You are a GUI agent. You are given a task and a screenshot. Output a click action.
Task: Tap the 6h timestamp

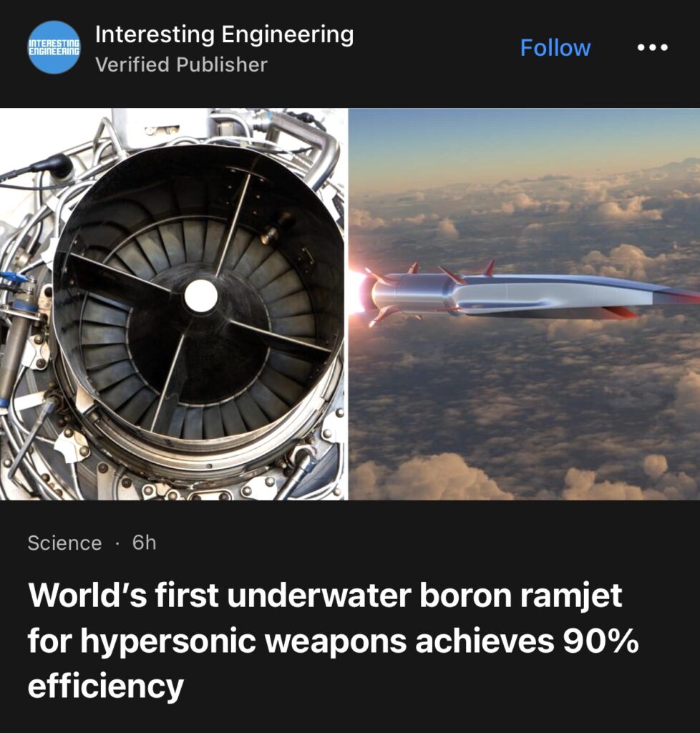145,543
